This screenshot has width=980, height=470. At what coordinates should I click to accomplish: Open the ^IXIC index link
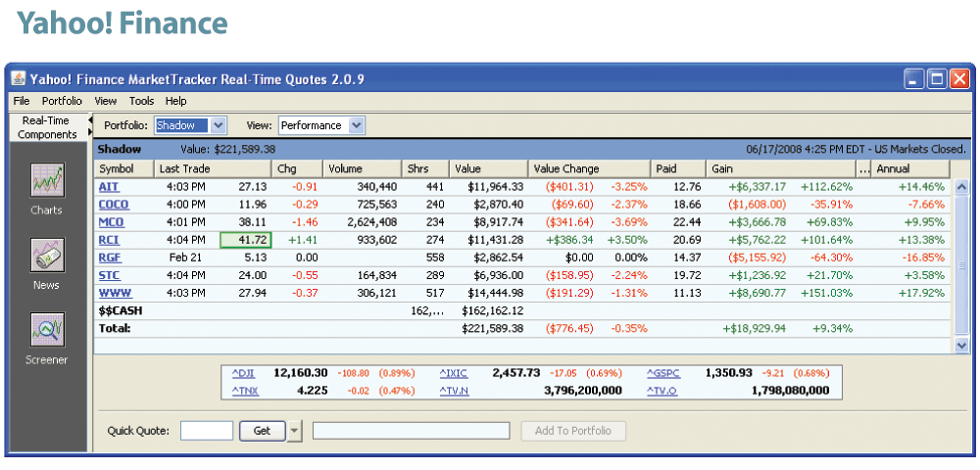pos(453,373)
